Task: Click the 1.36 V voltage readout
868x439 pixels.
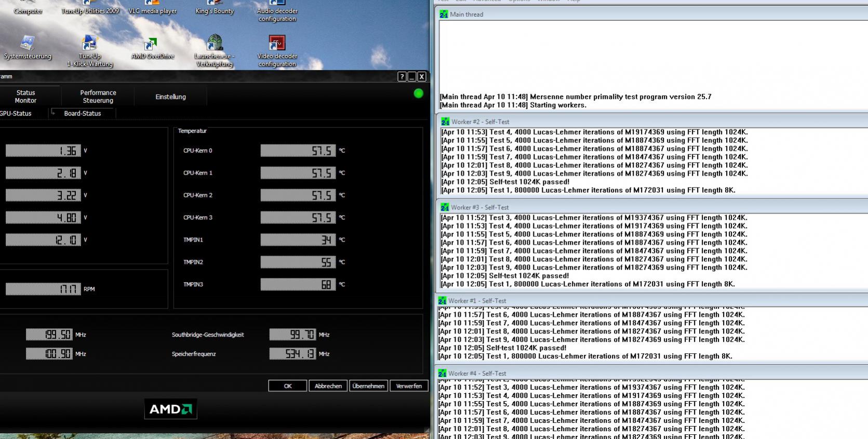Action: click(x=43, y=151)
